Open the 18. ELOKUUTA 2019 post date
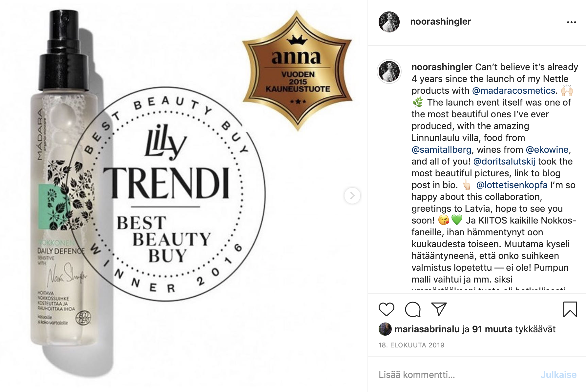 point(411,345)
